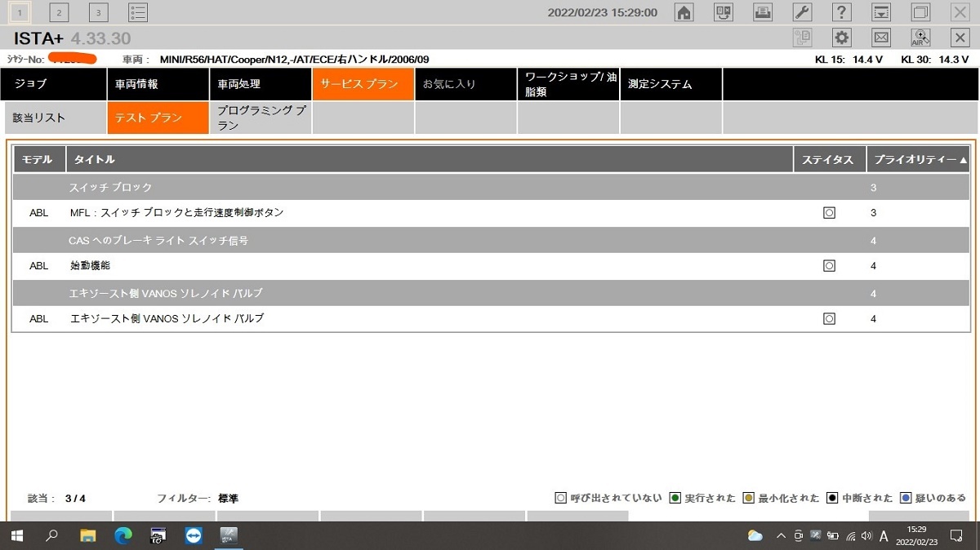
Task: Switch to 該当リスト sub-tab
Action: [x=54, y=118]
